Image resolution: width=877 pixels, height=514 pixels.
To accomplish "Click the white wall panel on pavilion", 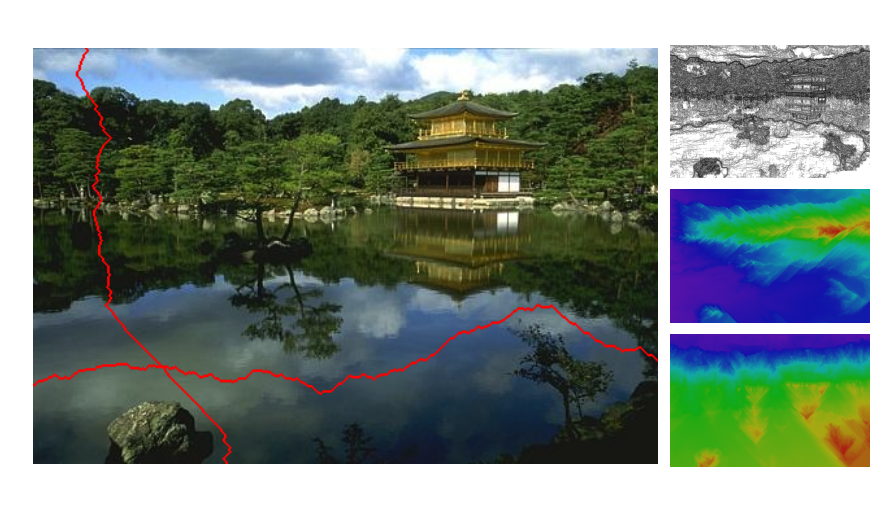I will (x=508, y=183).
